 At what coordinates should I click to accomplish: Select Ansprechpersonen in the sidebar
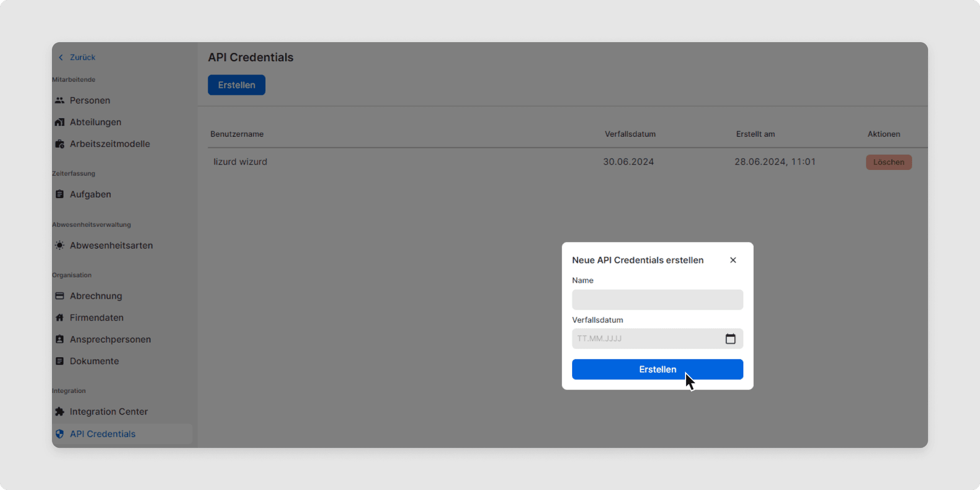[110, 339]
